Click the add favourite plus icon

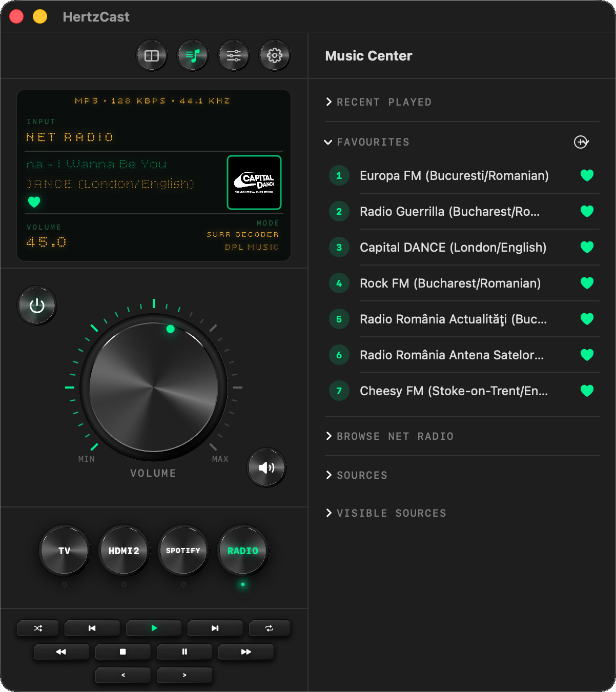581,142
